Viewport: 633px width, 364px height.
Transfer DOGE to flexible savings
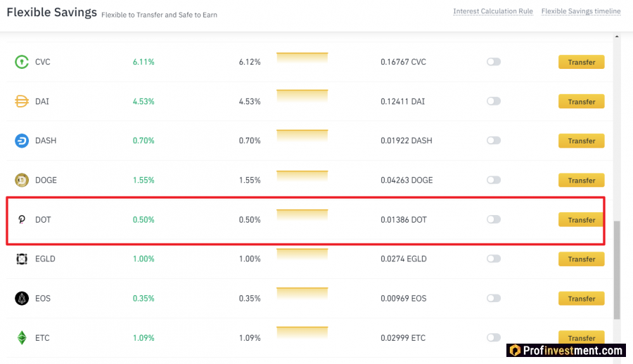click(582, 181)
